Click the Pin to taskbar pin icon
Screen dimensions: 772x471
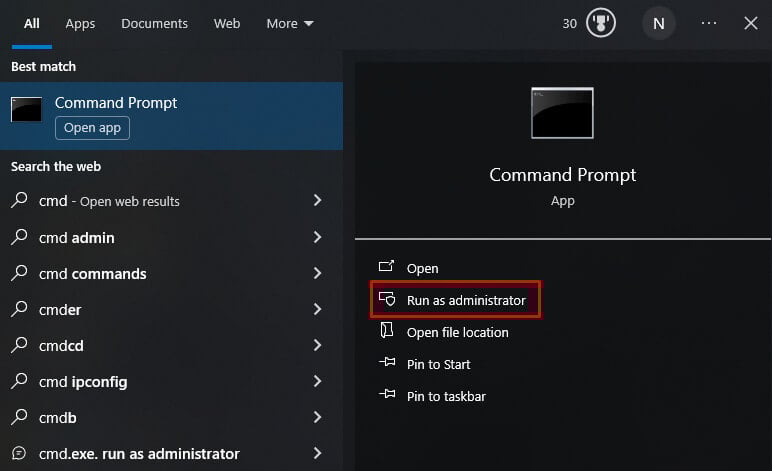tap(386, 396)
